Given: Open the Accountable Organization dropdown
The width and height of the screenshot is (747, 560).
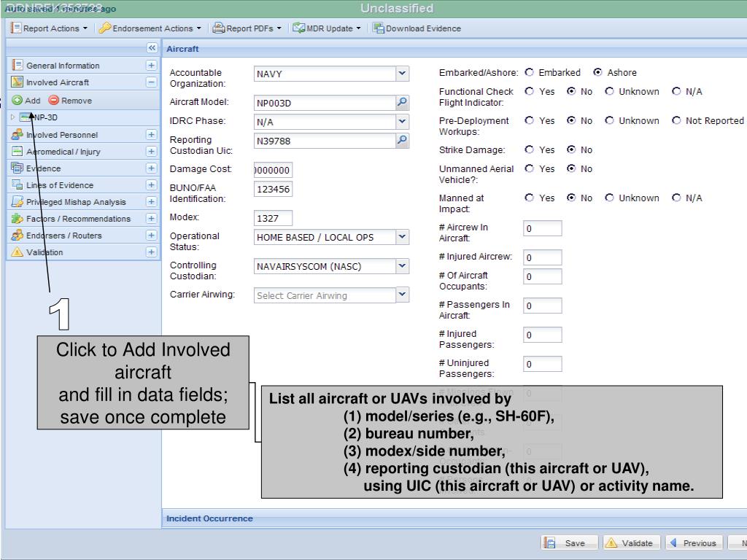Looking at the screenshot, I should point(403,74).
